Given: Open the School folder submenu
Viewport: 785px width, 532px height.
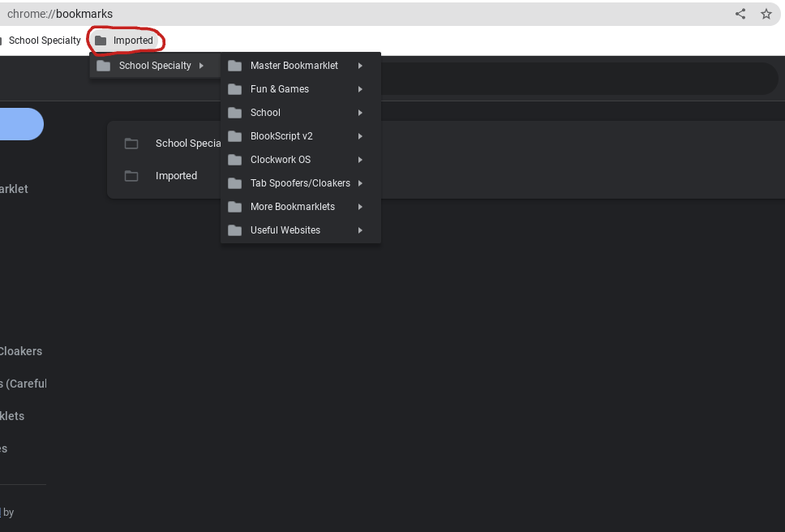Looking at the screenshot, I should point(300,113).
